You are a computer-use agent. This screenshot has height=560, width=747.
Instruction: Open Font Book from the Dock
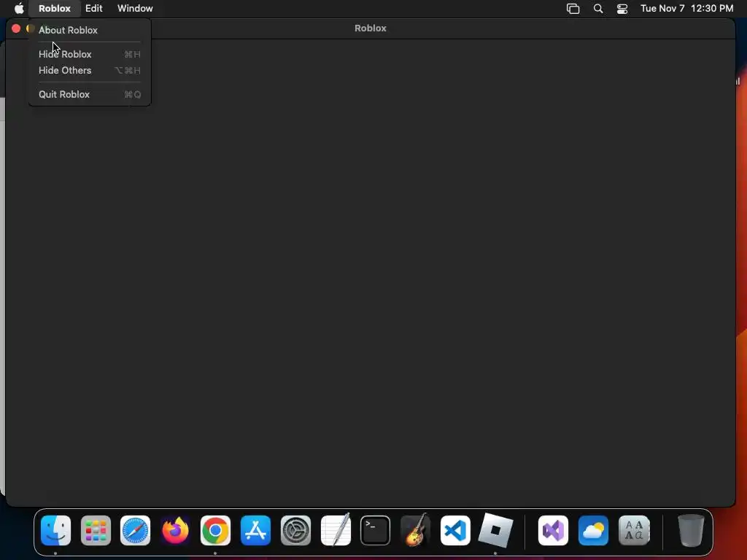pos(634,531)
